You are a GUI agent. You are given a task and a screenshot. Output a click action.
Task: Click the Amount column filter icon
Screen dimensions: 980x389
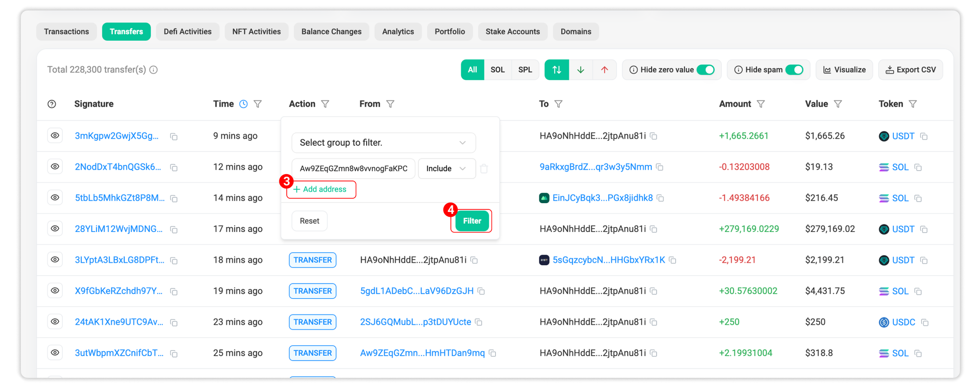coord(760,104)
